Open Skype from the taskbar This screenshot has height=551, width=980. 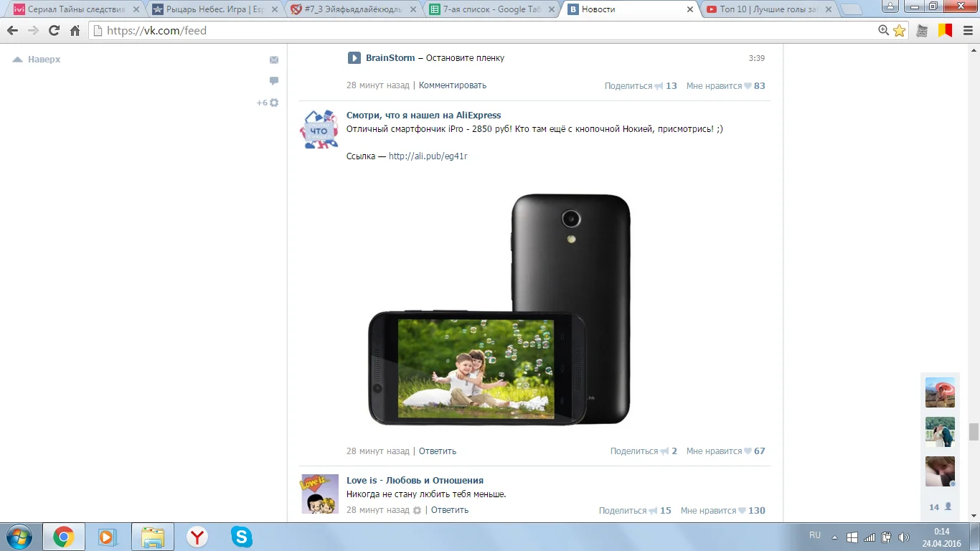(x=242, y=537)
